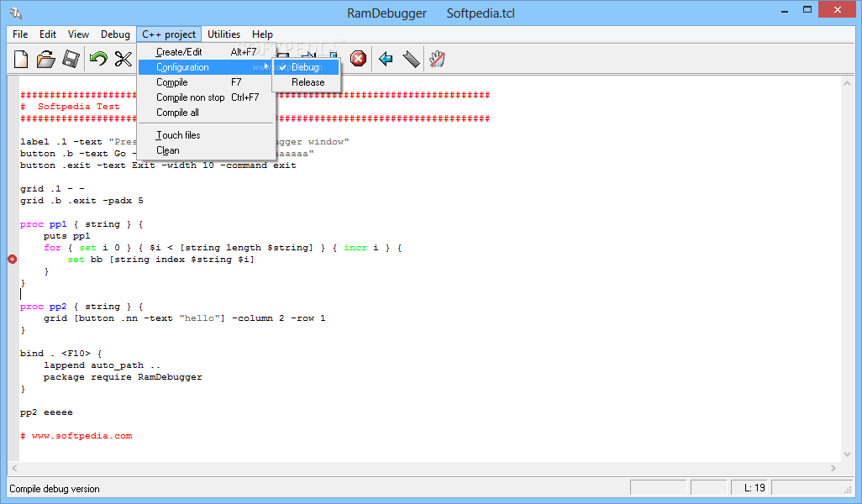Click the 'button .exit -text Exit' line
This screenshot has width=862, height=504.
158,165
